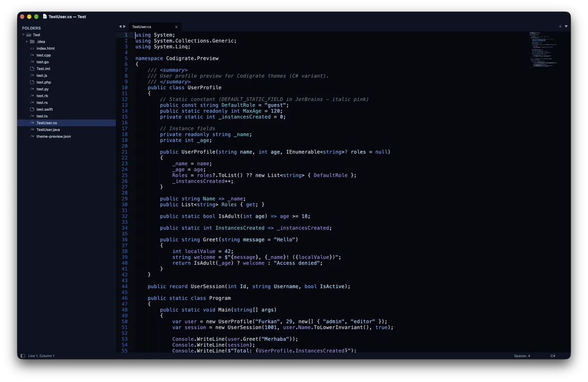The image size is (588, 382).
Task: Open test.ts from the sidebar
Action: pyautogui.click(x=42, y=116)
